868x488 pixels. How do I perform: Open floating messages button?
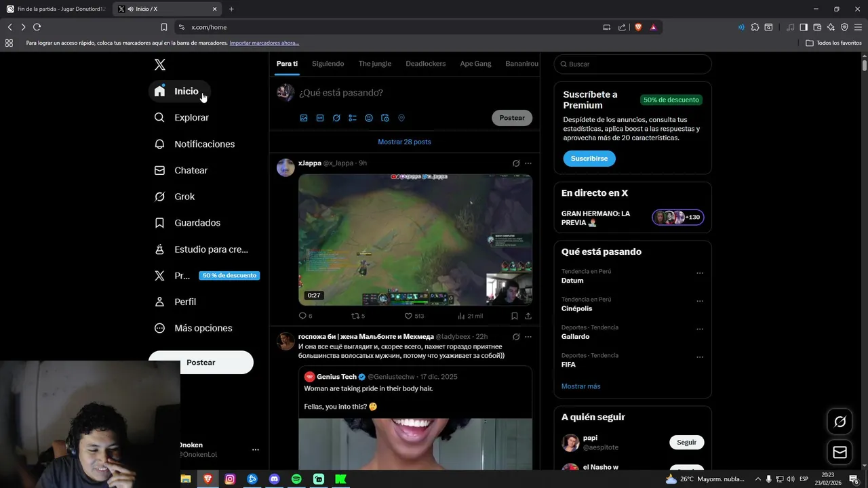pos(840,452)
